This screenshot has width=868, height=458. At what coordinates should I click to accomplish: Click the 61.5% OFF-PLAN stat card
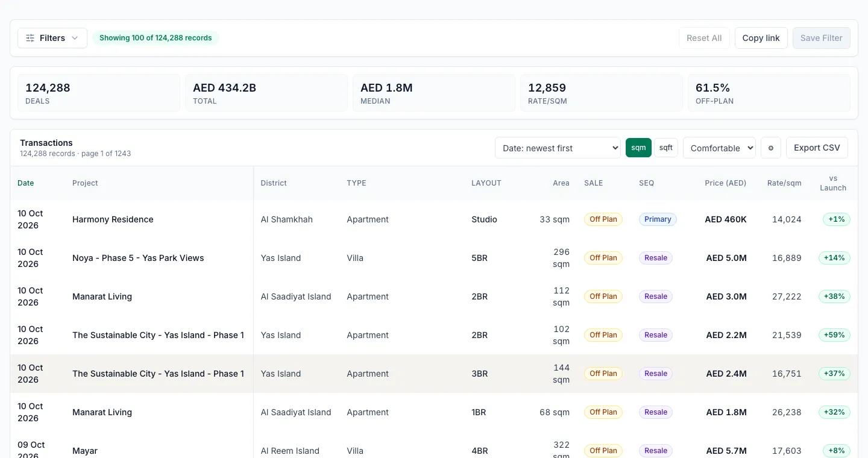coord(769,93)
